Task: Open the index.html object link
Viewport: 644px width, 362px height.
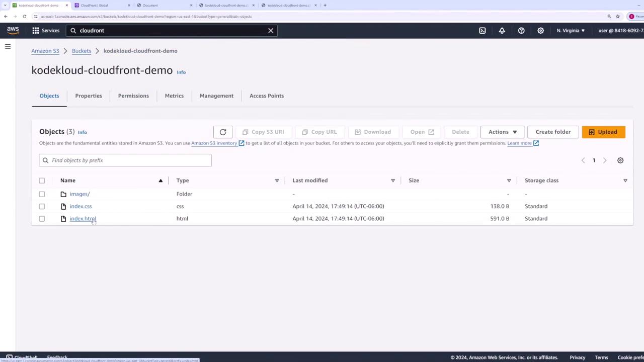Action: point(83,219)
